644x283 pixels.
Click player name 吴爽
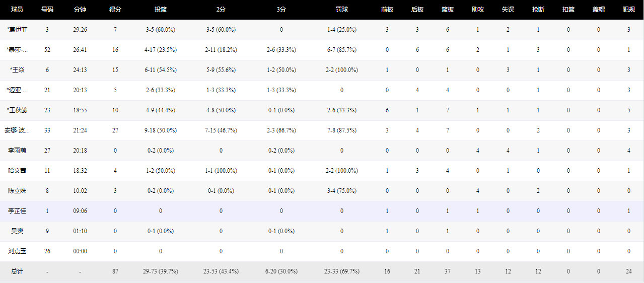click(x=17, y=231)
